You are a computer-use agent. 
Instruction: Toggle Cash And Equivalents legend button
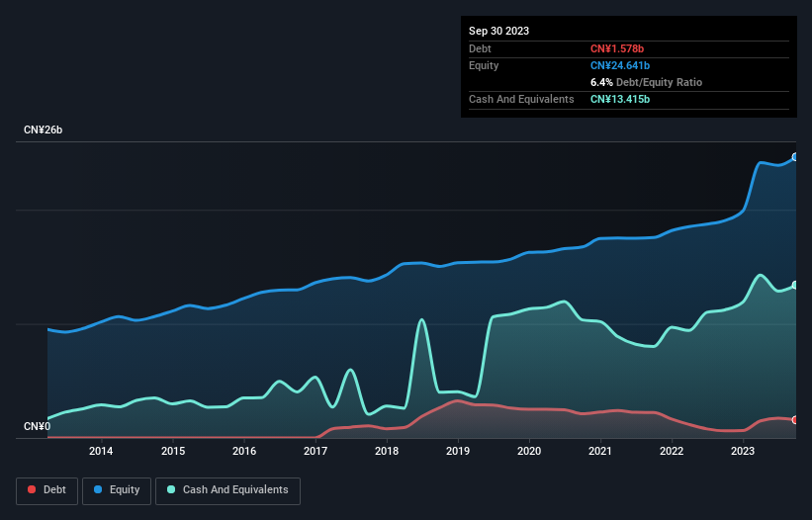tap(227, 490)
